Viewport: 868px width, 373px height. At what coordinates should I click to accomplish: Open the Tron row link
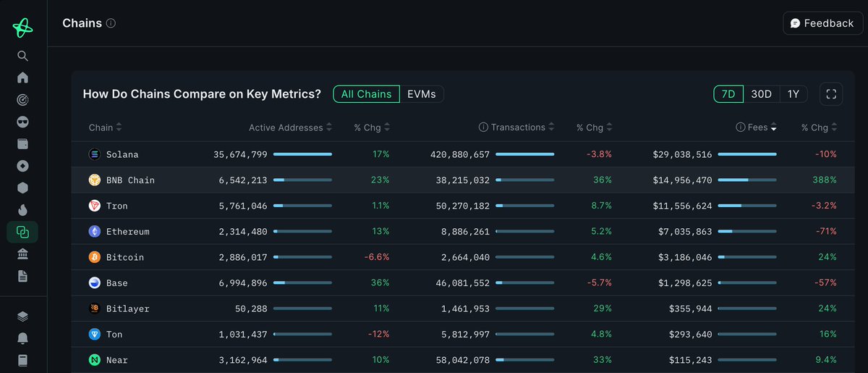[116, 206]
